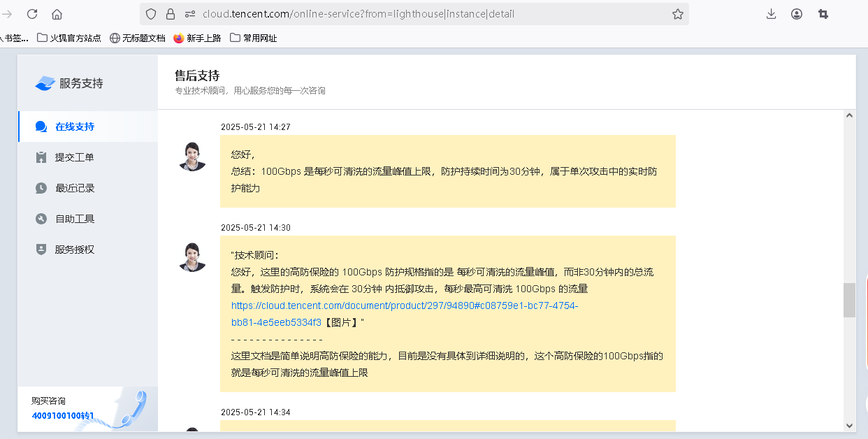Click the address bar URL field
This screenshot has width=868, height=439.
(414, 14)
